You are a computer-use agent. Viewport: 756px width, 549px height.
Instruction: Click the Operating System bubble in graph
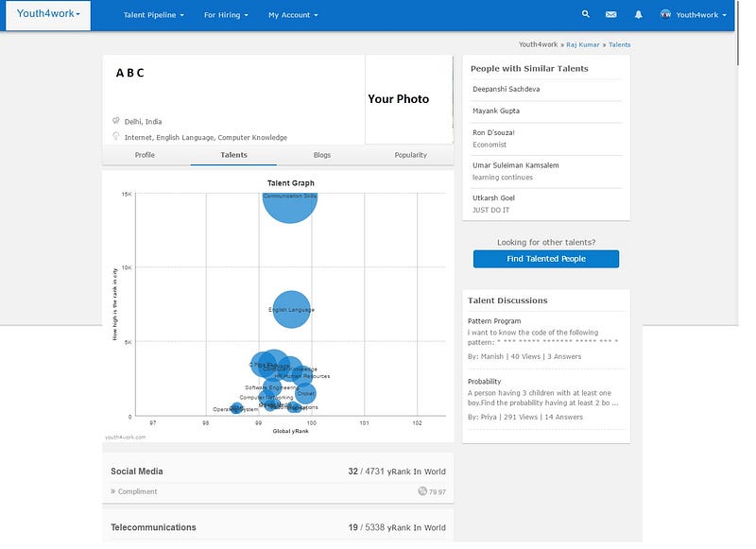(x=236, y=408)
